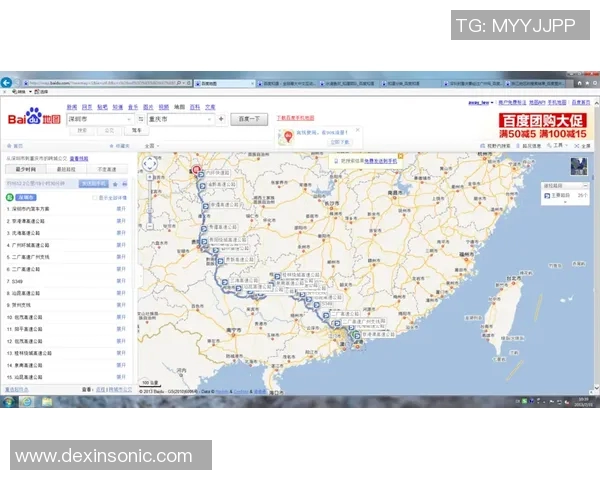Click the IE back arrow button
The width and height of the screenshot is (600, 480).
(x=9, y=83)
